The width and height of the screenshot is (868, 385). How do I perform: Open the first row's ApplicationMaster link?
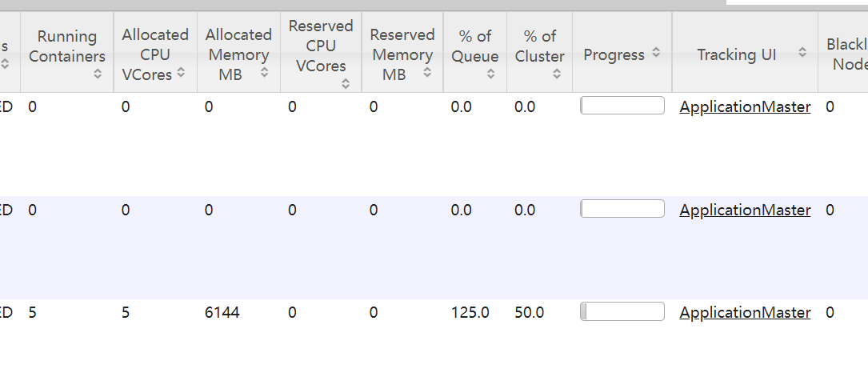click(x=745, y=106)
